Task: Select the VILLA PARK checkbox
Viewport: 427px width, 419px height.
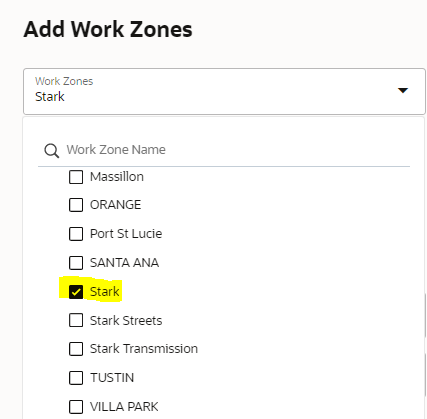Action: click(76, 407)
